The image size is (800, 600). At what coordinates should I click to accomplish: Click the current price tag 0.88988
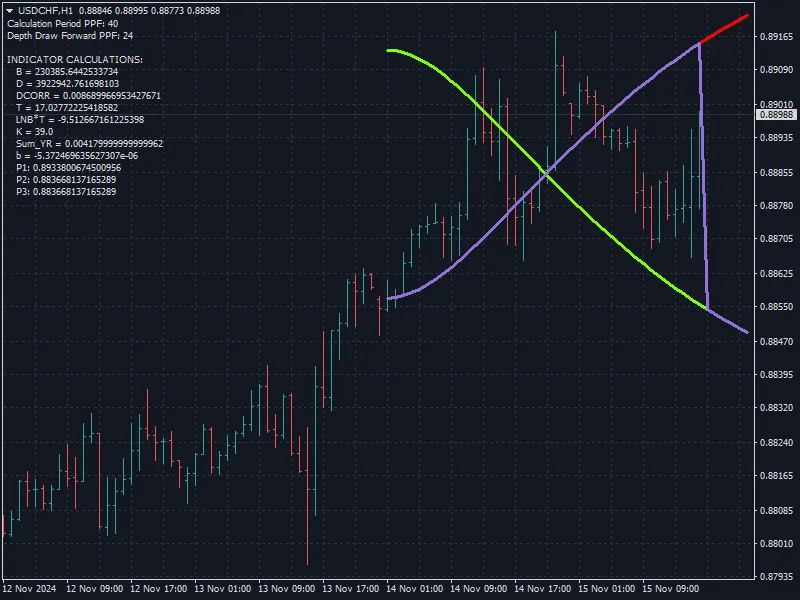pyautogui.click(x=776, y=115)
